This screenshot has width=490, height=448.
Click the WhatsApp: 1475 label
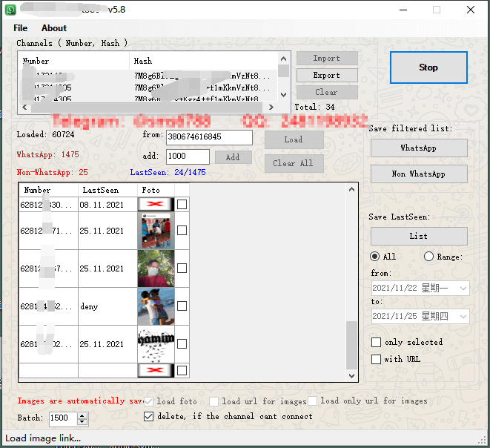point(47,154)
